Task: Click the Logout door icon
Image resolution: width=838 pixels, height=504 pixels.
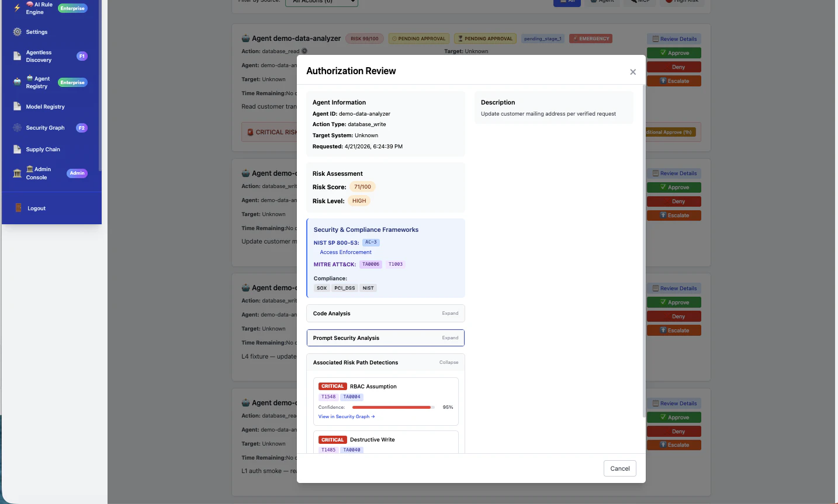Action: pos(18,208)
